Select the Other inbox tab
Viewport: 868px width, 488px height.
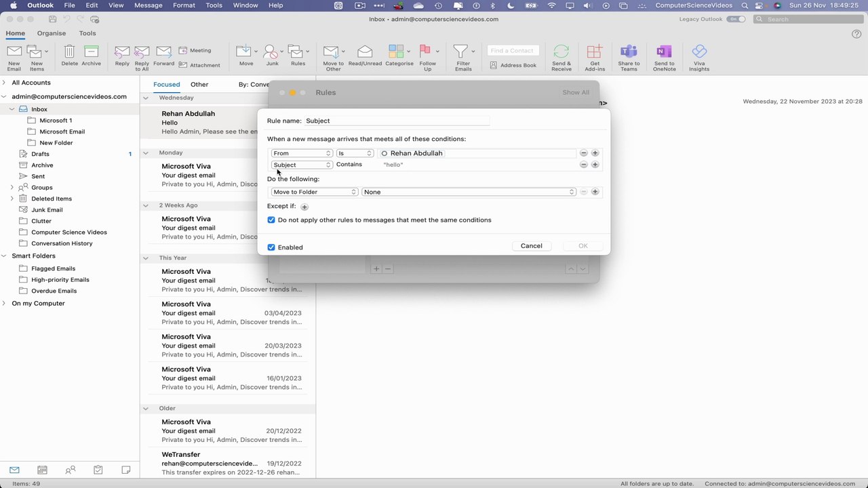tap(199, 85)
